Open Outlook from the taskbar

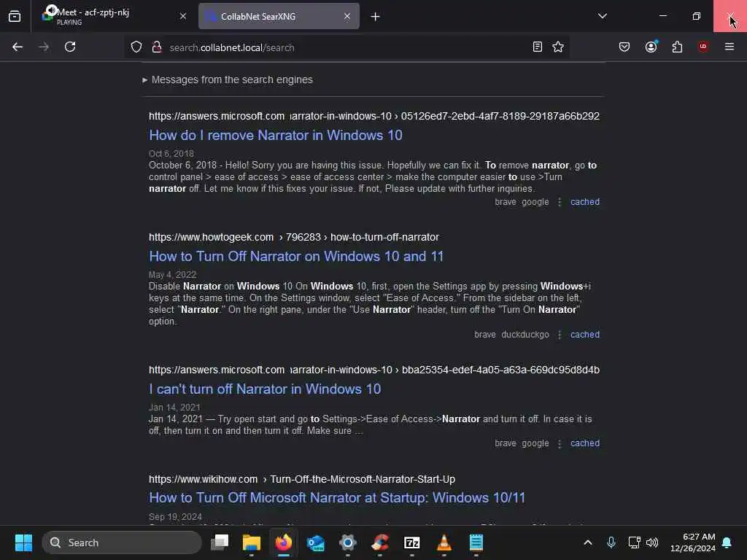(316, 542)
